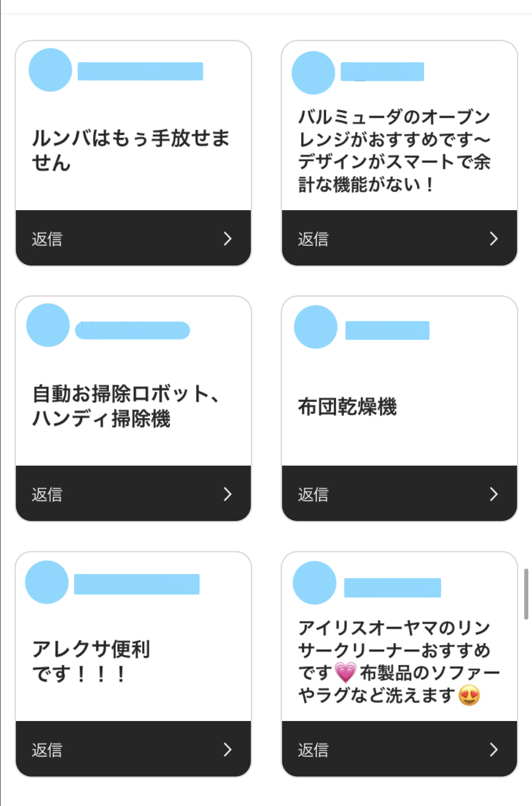Click the chevron under the バルミューダ answer
Viewport: 532px width, 806px height.
point(494,239)
